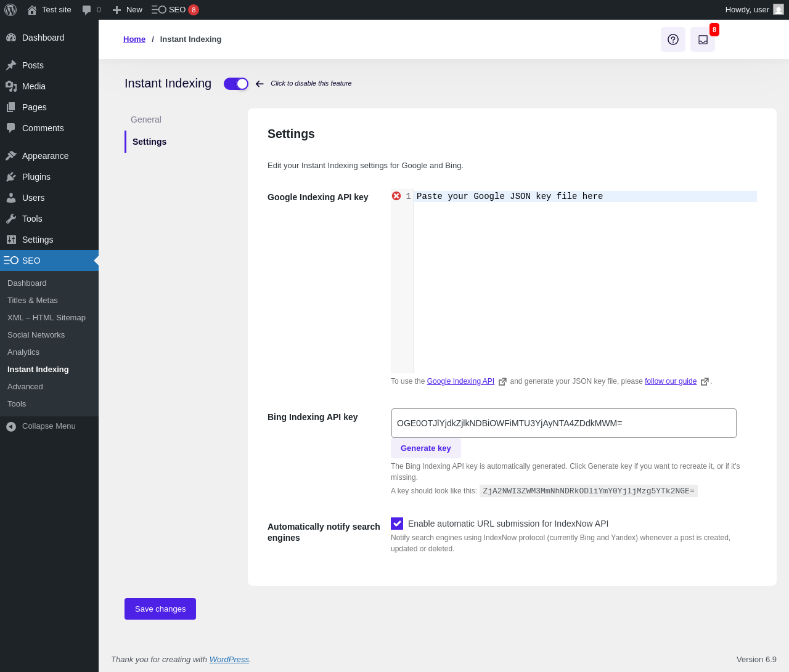
Task: Open Social Networks submenu
Action: [49, 335]
